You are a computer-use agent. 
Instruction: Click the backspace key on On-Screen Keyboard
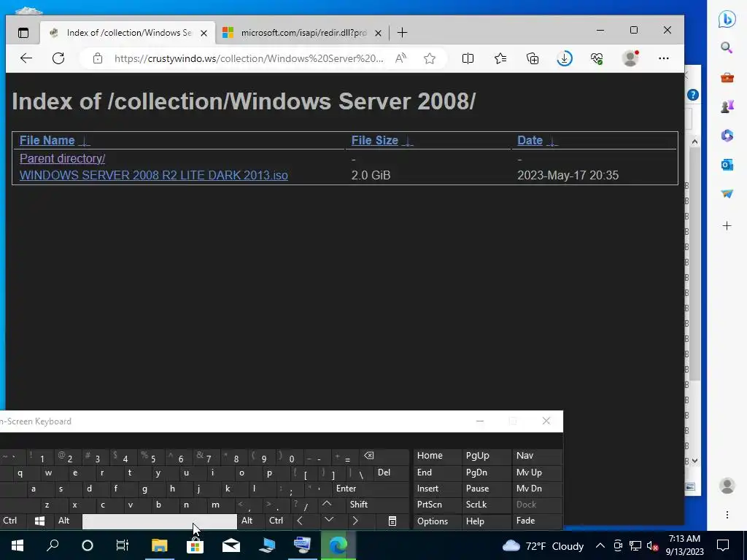(x=384, y=456)
